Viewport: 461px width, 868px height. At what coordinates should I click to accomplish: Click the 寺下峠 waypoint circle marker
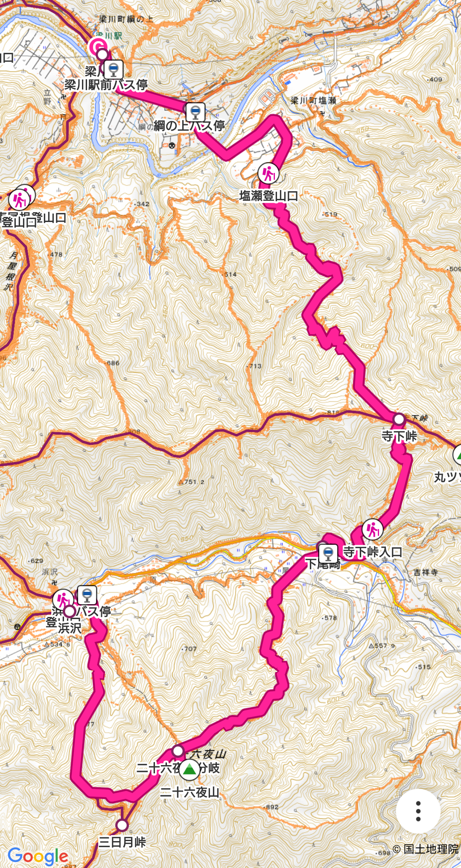point(399,419)
